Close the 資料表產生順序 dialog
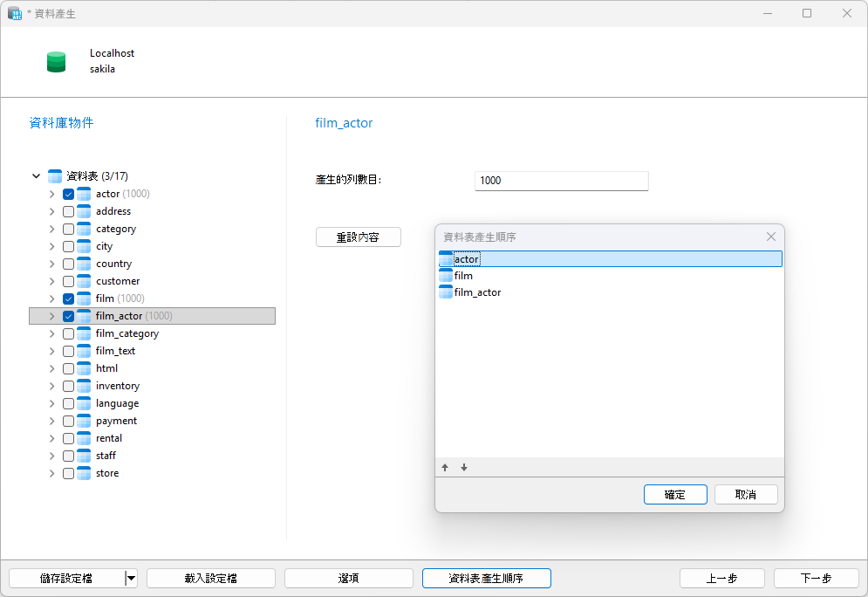This screenshot has width=868, height=597. [x=770, y=237]
